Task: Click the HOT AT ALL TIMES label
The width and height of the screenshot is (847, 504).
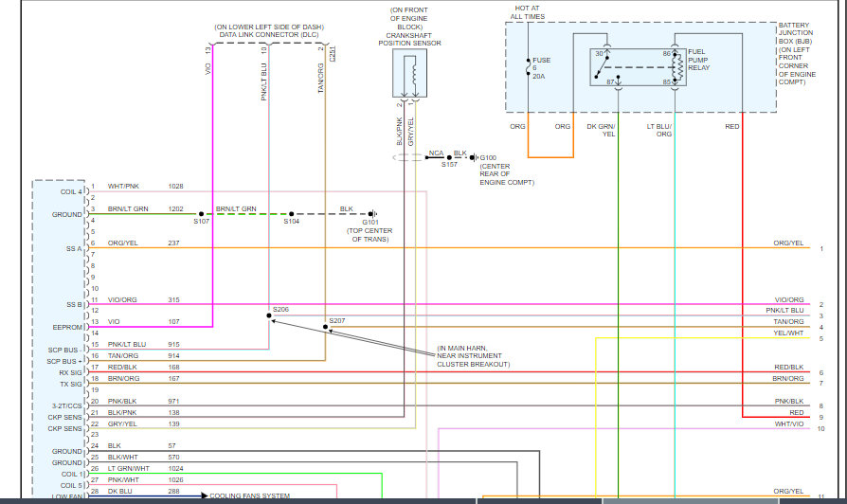Action: [527, 12]
